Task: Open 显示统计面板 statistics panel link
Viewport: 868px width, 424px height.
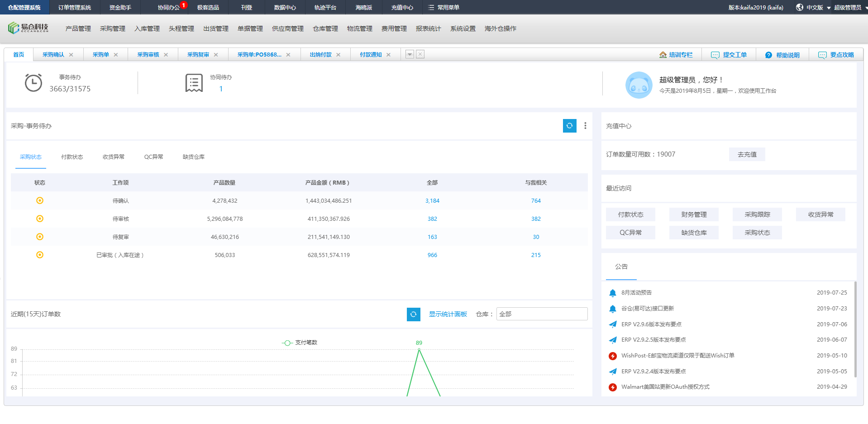Action: click(x=447, y=314)
